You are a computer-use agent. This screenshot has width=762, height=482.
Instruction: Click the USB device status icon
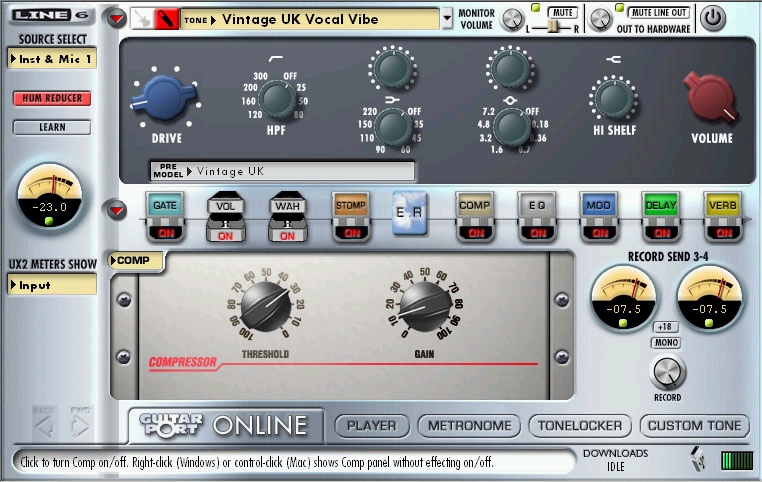pyautogui.click(x=698, y=459)
